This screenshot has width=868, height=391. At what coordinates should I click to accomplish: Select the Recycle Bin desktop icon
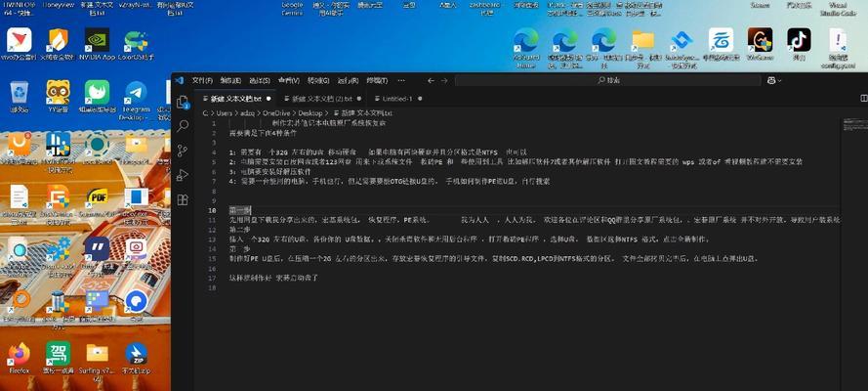(19, 97)
